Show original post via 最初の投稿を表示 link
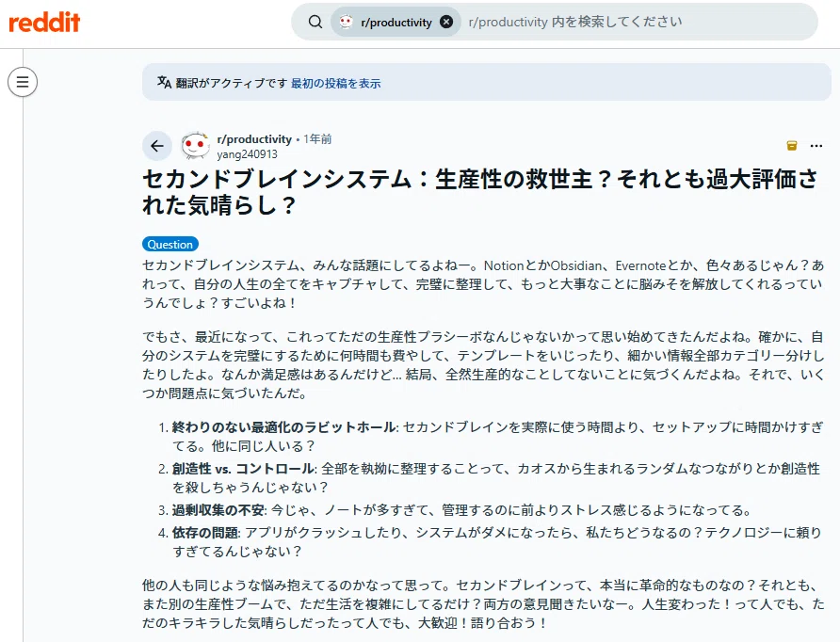The width and height of the screenshot is (840, 642). tap(335, 84)
